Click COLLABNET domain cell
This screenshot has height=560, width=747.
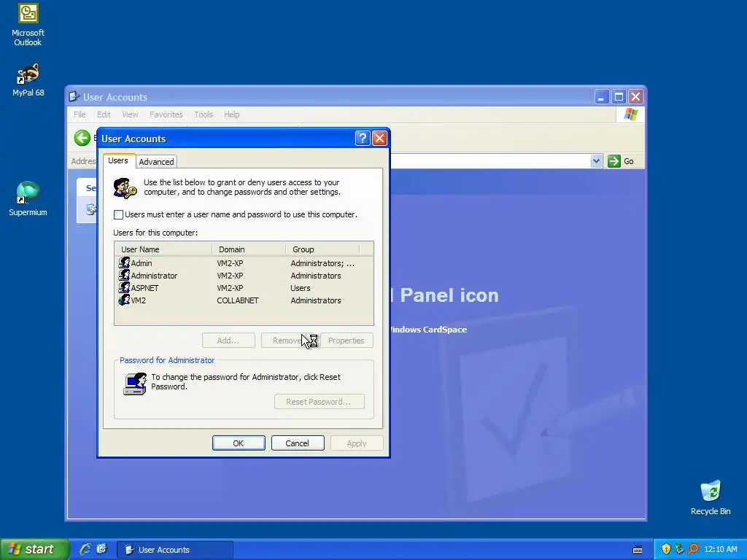pyautogui.click(x=238, y=300)
